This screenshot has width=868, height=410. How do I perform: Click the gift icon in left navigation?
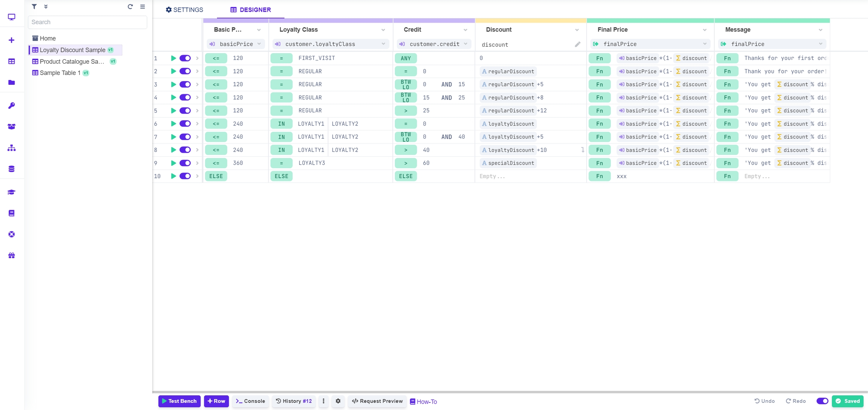tap(12, 255)
